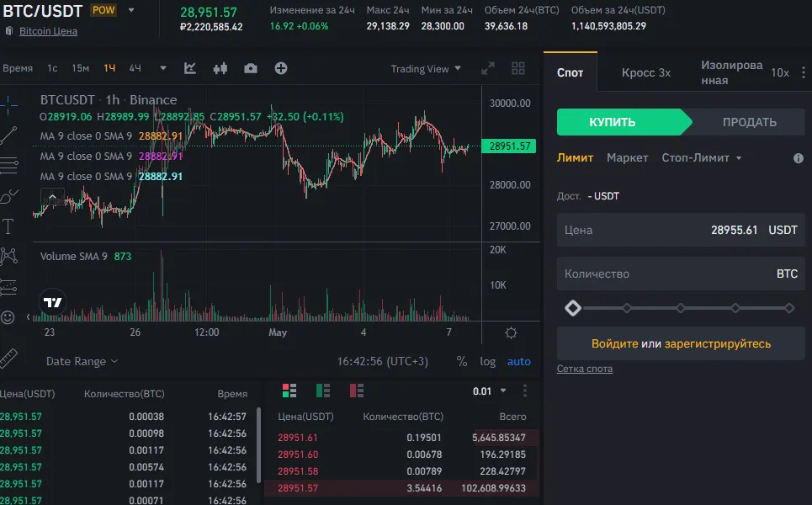Open the Bitcoin Цена link
The width and height of the screenshot is (812, 505).
tap(48, 31)
